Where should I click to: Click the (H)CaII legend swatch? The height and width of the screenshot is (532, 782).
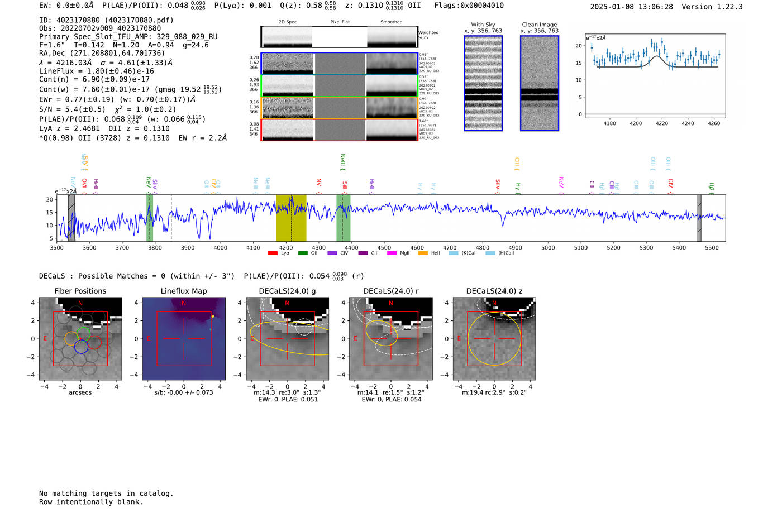coord(490,253)
